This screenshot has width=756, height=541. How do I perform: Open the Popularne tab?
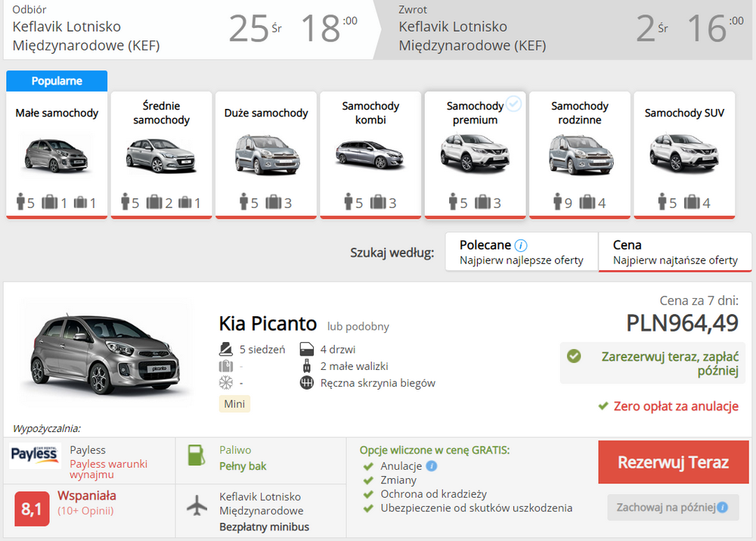coord(57,81)
